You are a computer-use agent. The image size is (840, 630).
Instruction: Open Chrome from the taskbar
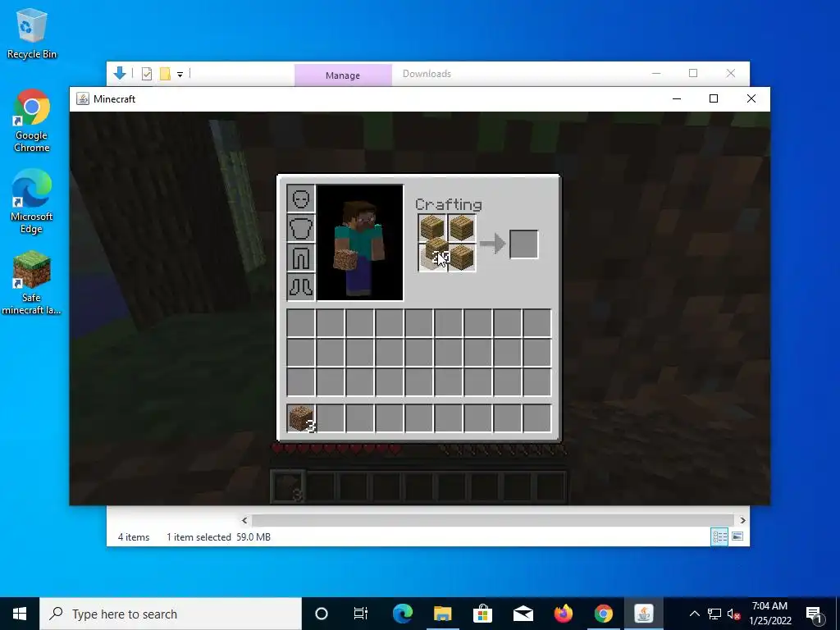coord(603,614)
